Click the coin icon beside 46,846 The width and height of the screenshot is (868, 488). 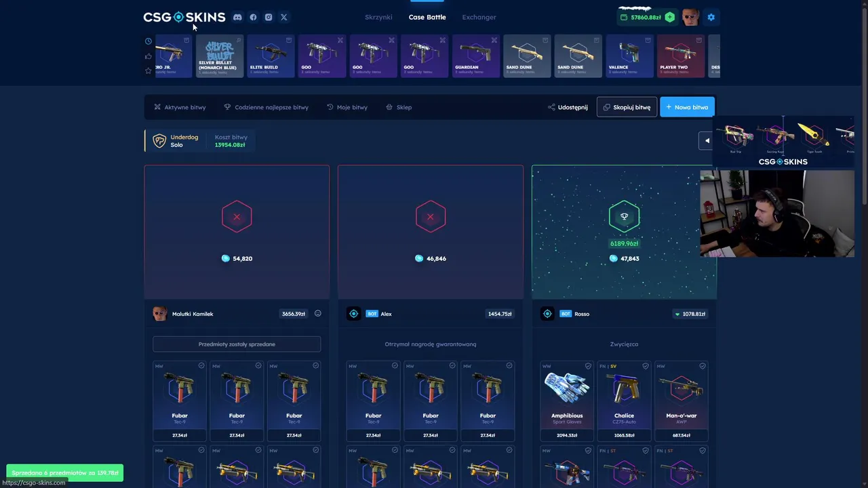point(419,258)
